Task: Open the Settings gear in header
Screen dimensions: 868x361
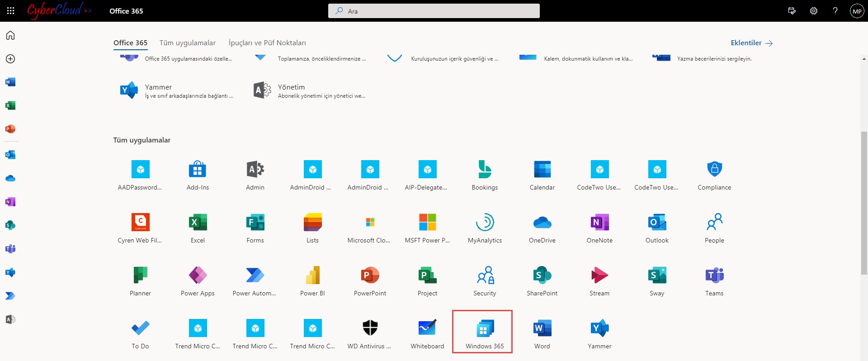Action: [x=814, y=11]
